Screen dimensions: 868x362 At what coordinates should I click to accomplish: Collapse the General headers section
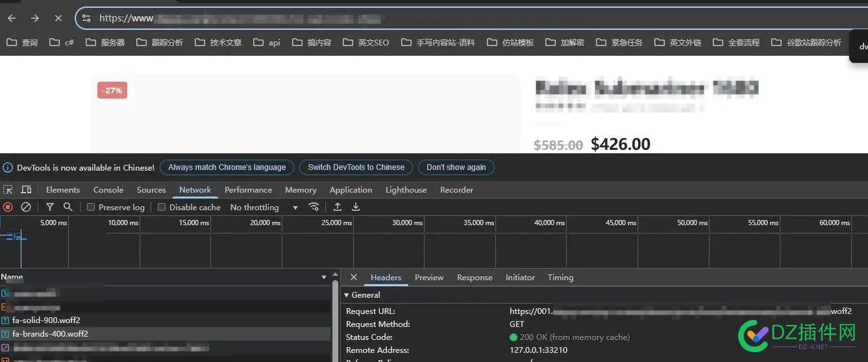click(347, 295)
